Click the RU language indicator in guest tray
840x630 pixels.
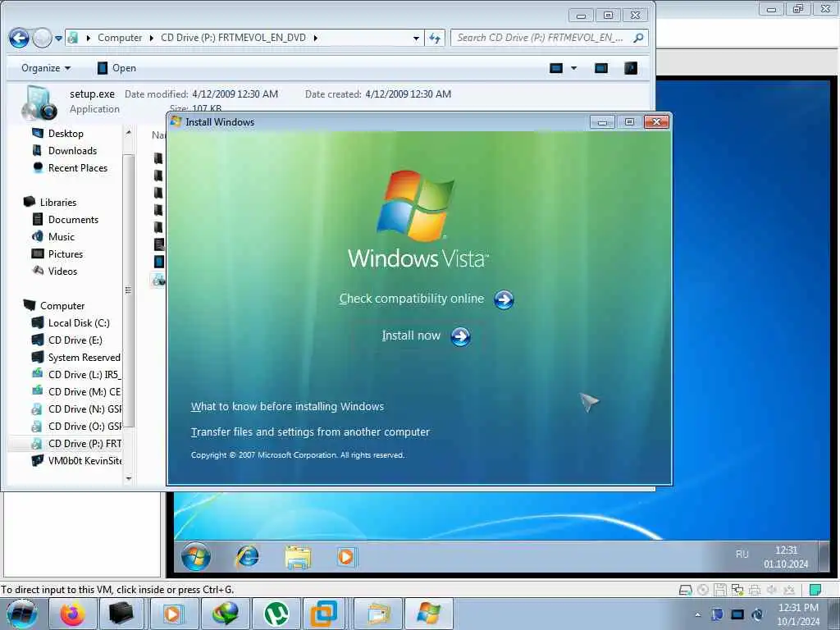(x=742, y=554)
